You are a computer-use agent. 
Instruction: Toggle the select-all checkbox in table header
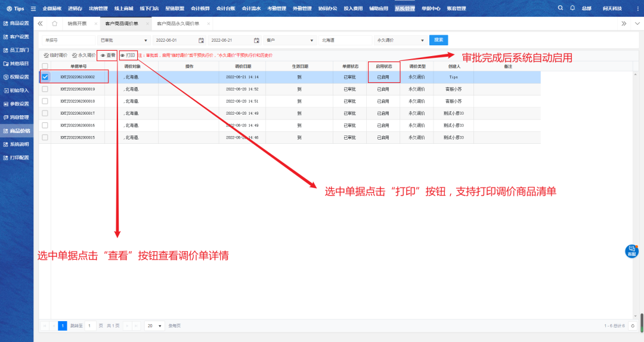click(45, 66)
